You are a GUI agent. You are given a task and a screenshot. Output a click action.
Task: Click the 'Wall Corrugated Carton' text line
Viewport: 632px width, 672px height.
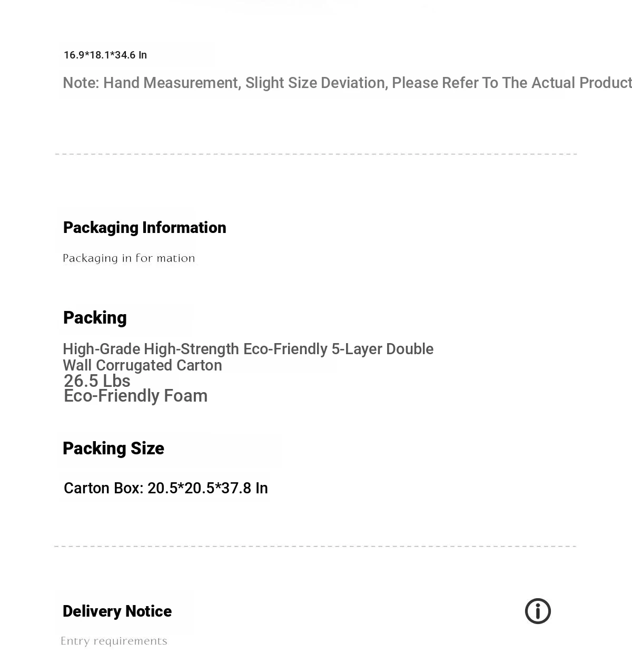(x=142, y=366)
